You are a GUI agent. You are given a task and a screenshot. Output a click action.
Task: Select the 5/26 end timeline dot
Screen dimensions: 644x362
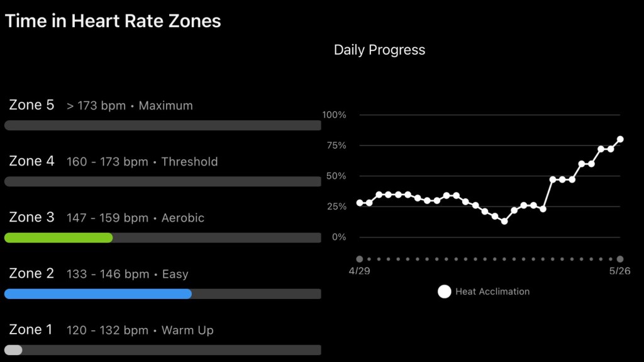pos(620,259)
